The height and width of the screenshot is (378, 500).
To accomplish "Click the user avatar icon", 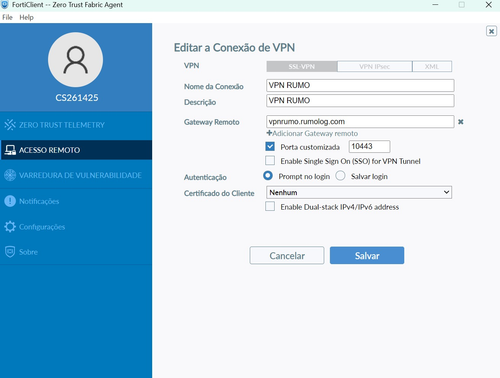I will (x=76, y=60).
